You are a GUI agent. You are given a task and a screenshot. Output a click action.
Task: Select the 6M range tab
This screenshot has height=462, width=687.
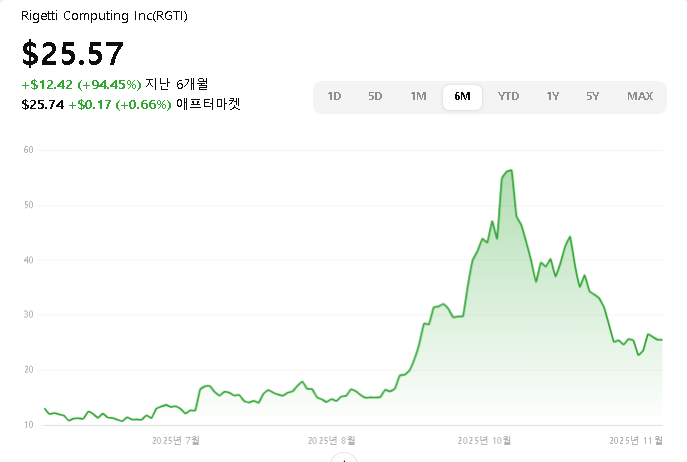(462, 96)
